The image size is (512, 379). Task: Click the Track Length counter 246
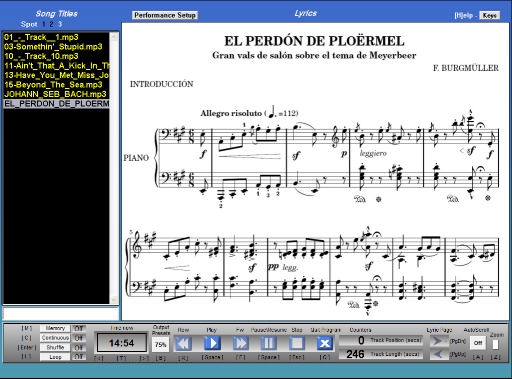pyautogui.click(x=355, y=354)
